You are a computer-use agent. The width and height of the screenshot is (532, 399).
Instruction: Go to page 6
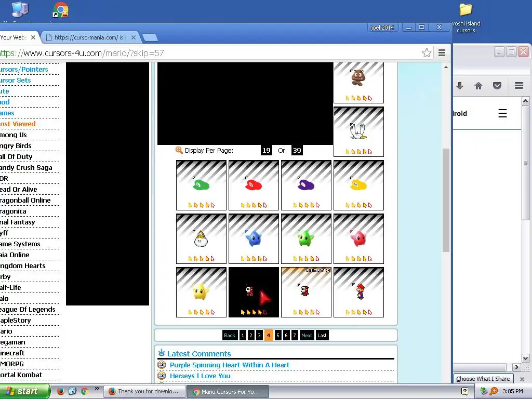click(x=286, y=335)
